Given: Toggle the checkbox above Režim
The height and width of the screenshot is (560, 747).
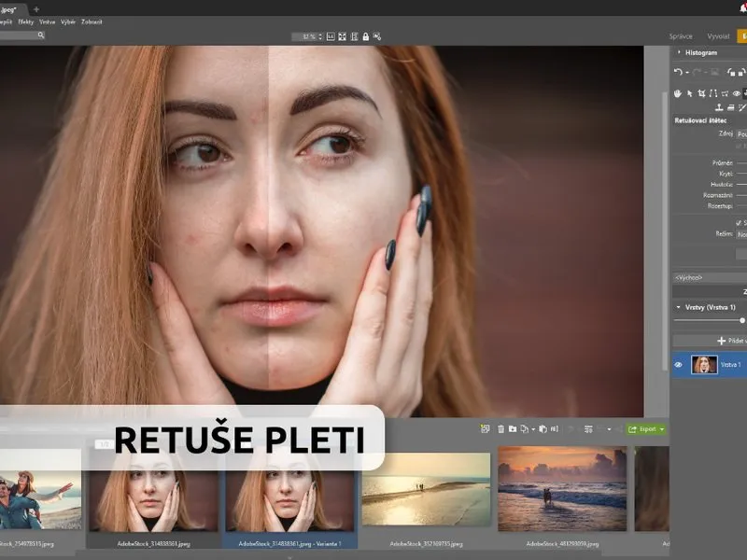Looking at the screenshot, I should point(739,222).
